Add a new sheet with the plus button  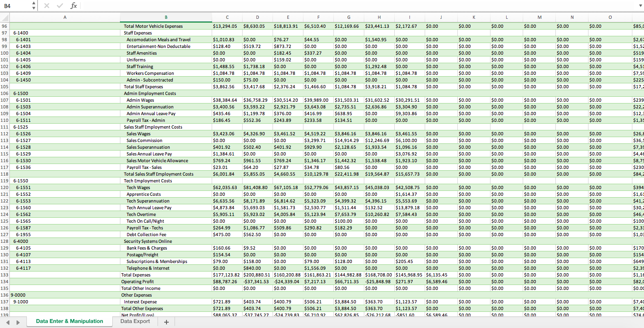[166, 322]
